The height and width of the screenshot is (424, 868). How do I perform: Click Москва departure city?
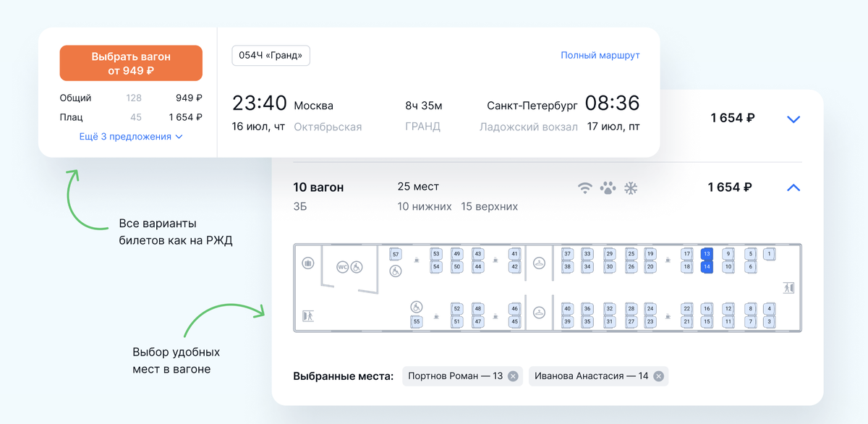[x=314, y=106]
